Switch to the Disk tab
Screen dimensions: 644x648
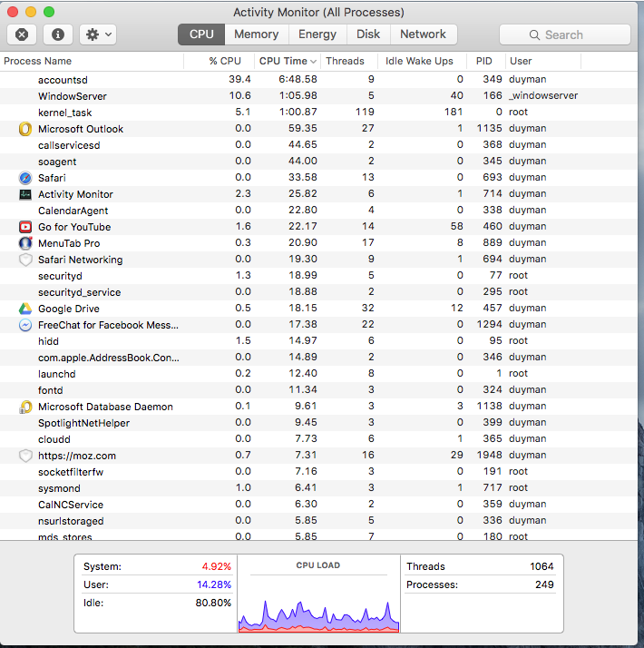coord(368,34)
